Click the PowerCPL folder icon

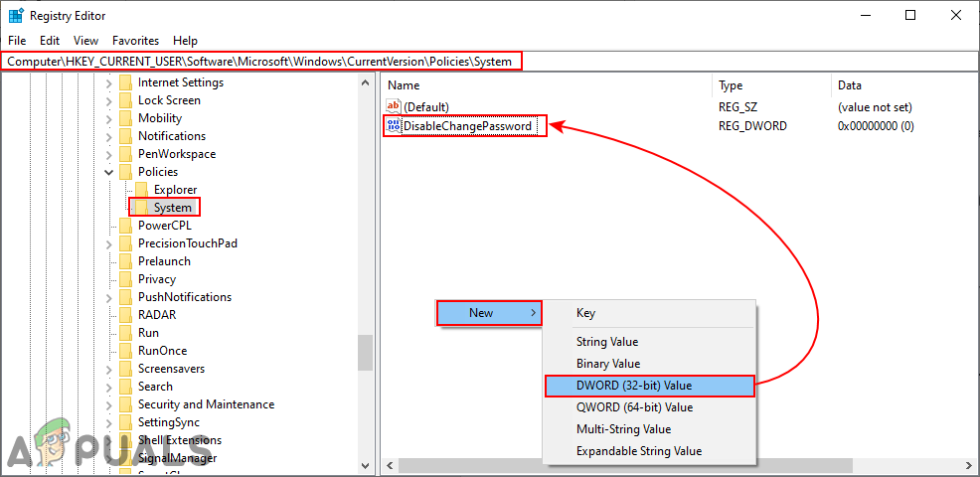125,226
